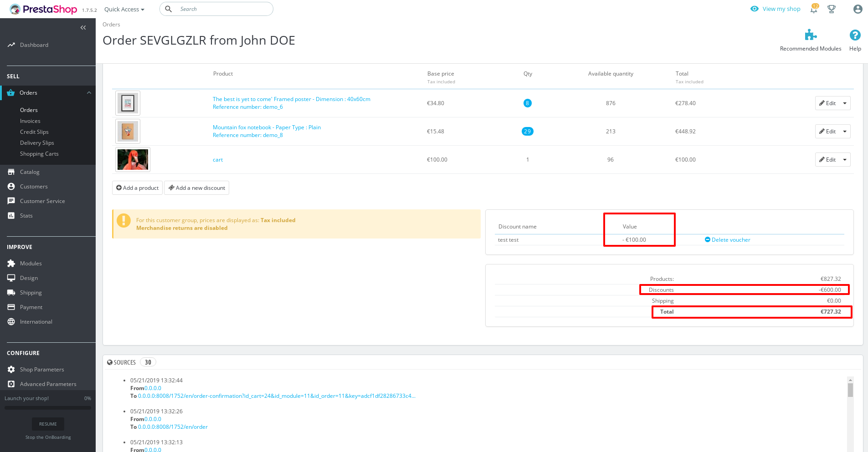Open Shopping Carts submenu item
This screenshot has height=452, width=868.
click(39, 154)
